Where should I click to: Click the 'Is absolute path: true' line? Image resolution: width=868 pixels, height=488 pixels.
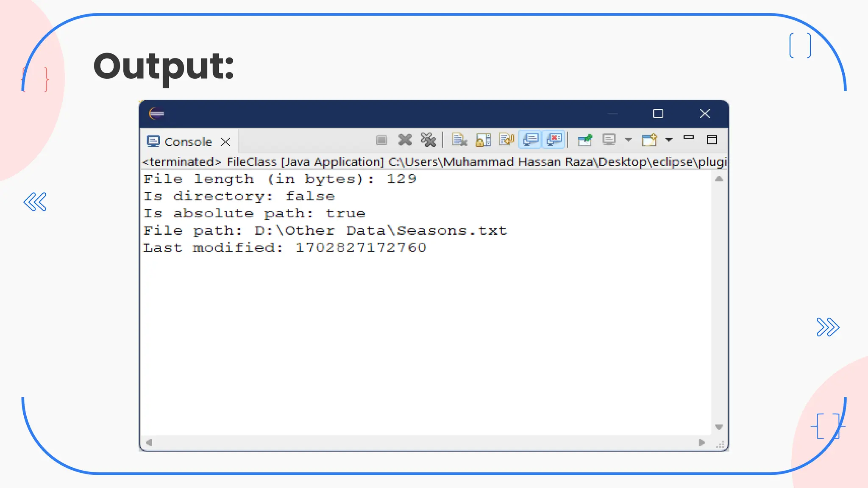(x=254, y=213)
